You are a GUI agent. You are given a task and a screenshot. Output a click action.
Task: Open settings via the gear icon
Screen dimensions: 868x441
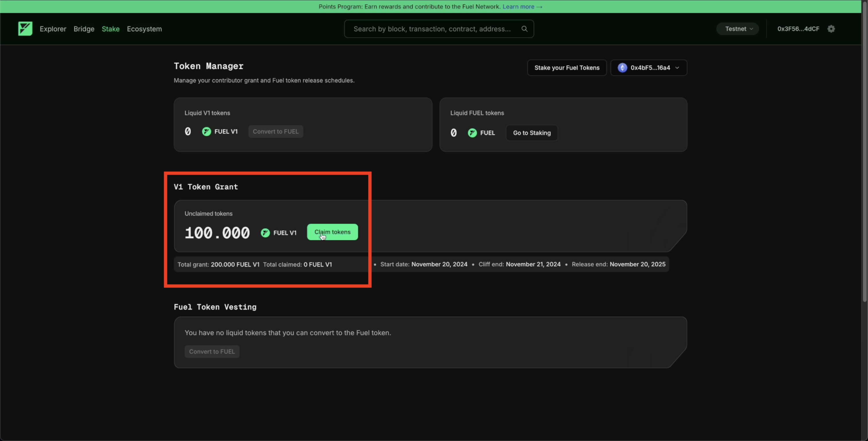(x=831, y=29)
